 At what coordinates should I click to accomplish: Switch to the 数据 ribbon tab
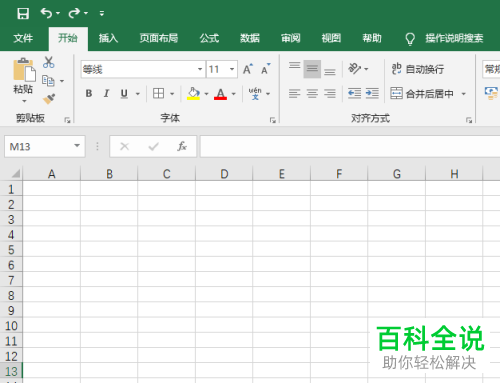click(x=250, y=38)
